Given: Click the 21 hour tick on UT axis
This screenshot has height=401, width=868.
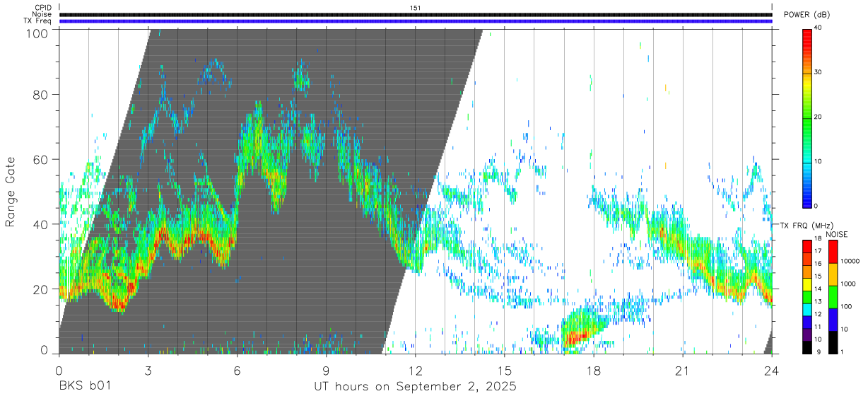Looking at the screenshot, I should 683,370.
